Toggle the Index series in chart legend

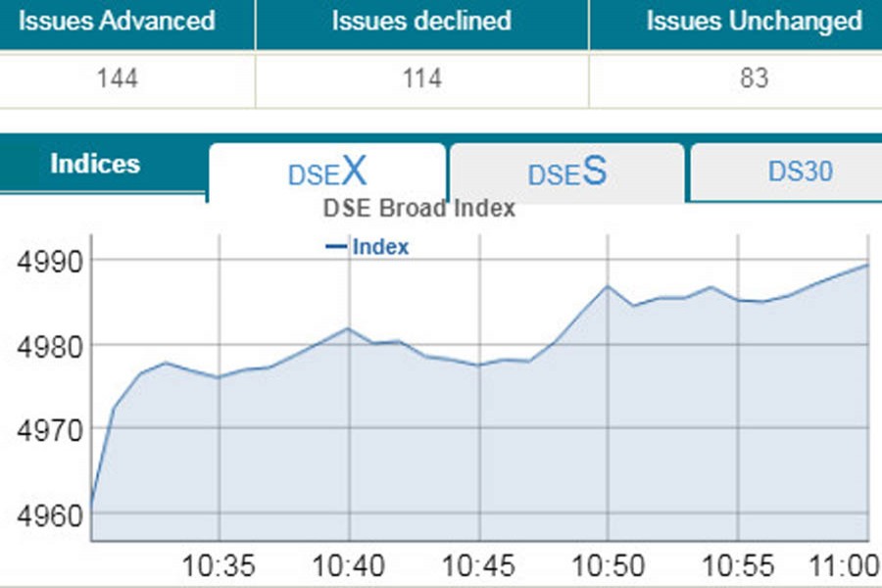(380, 247)
